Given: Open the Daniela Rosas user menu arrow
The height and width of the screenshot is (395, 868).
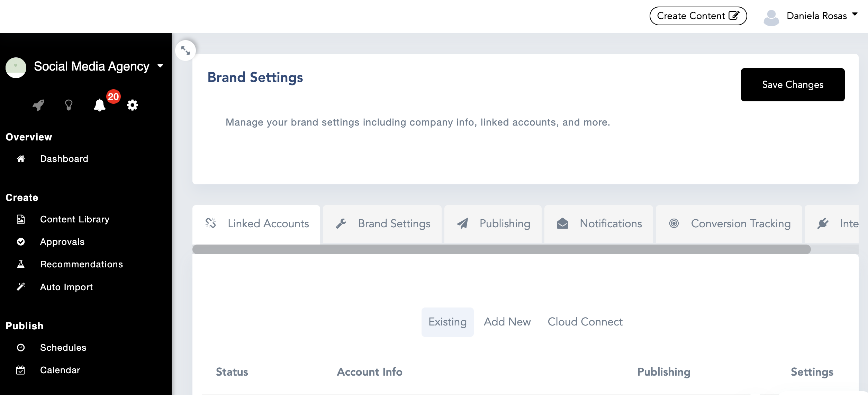Looking at the screenshot, I should [855, 14].
